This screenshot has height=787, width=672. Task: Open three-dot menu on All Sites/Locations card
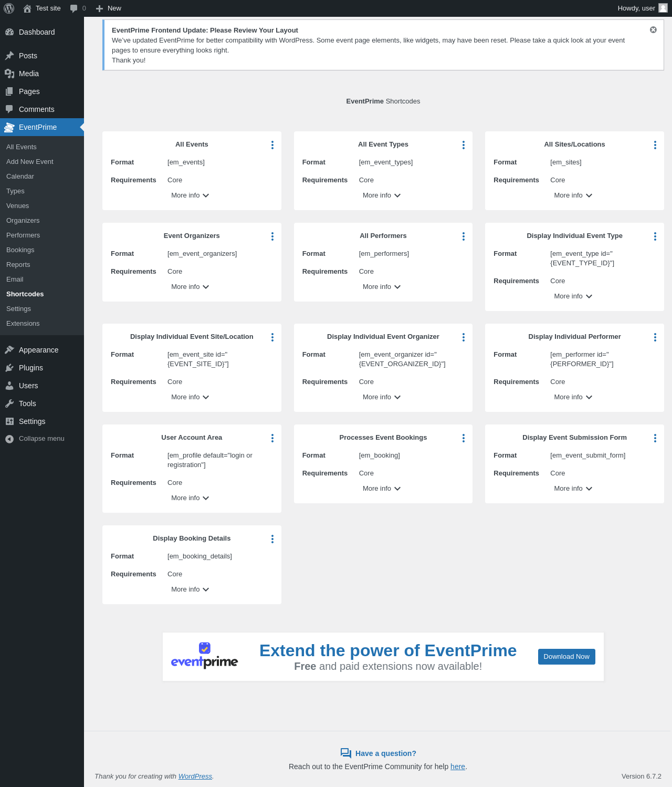click(x=655, y=145)
